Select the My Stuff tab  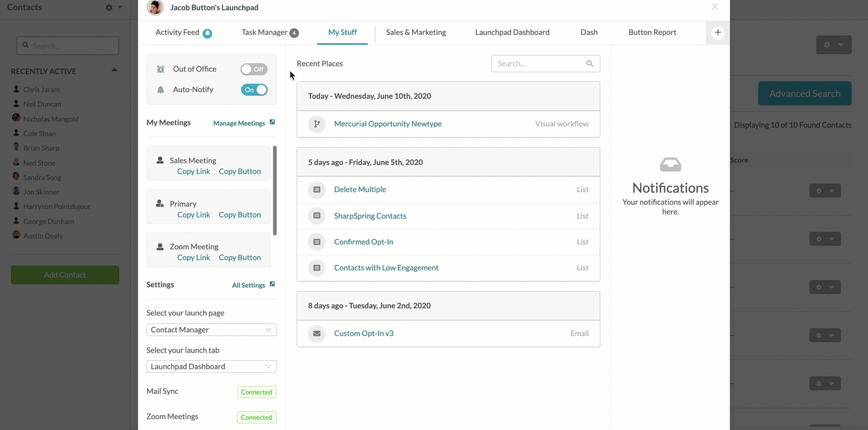342,33
